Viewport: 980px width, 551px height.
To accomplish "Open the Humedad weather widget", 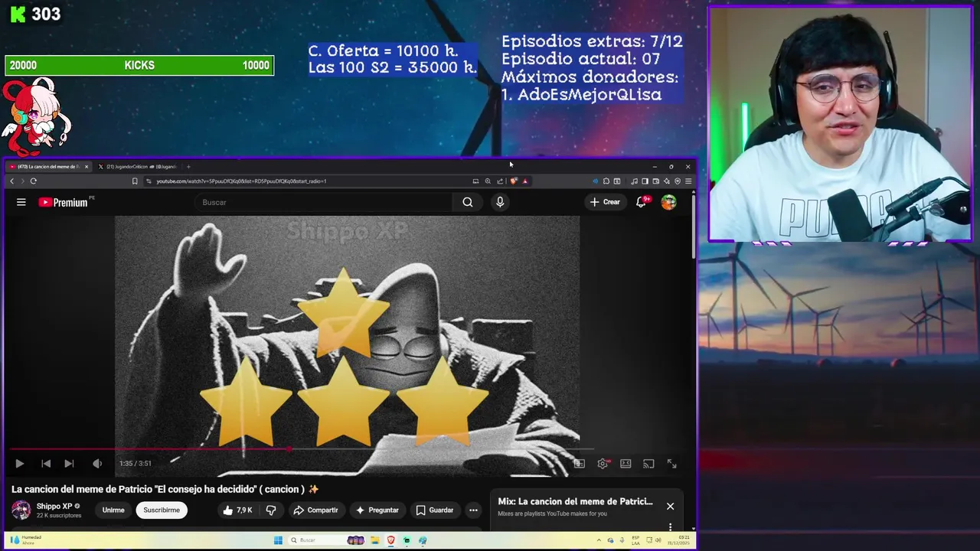I will [x=27, y=540].
